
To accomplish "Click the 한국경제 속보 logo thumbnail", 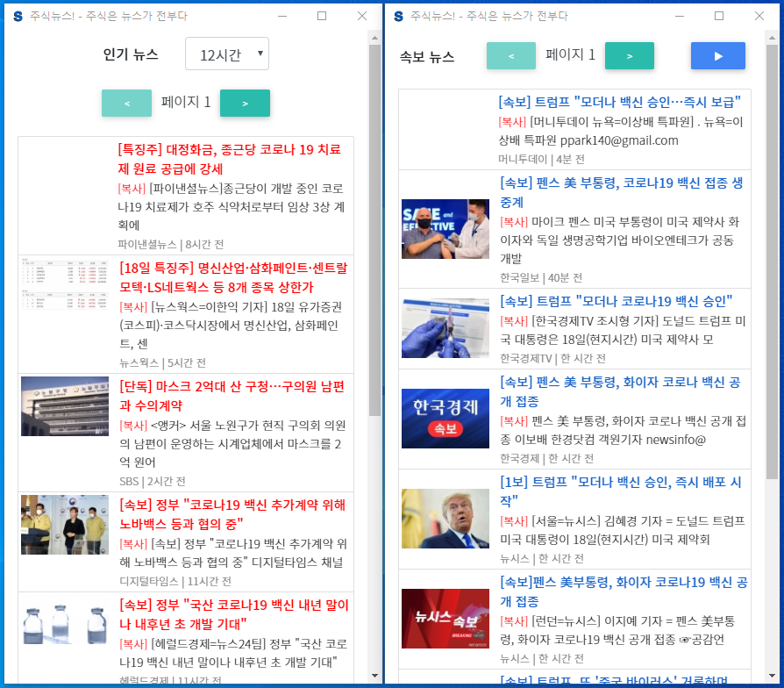I will [445, 419].
